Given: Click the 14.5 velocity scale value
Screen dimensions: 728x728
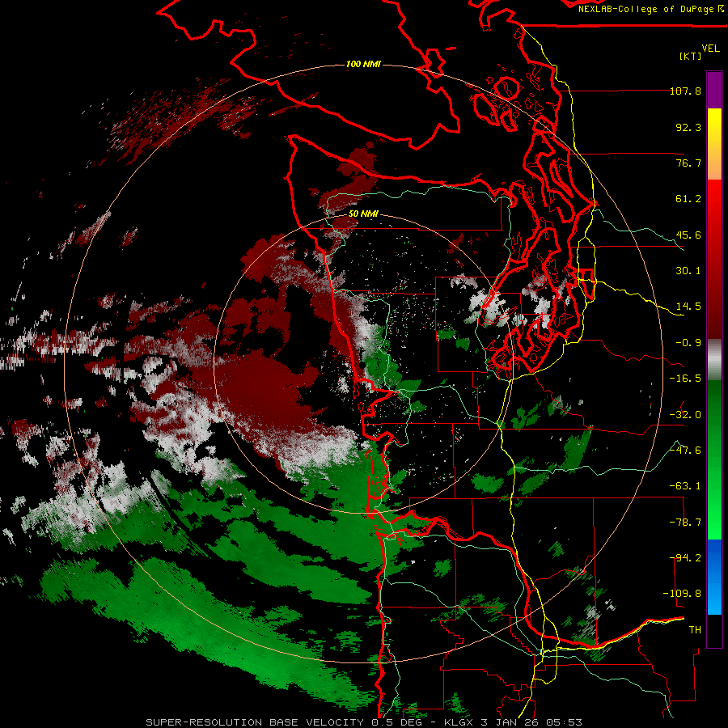Looking at the screenshot, I should 688,307.
